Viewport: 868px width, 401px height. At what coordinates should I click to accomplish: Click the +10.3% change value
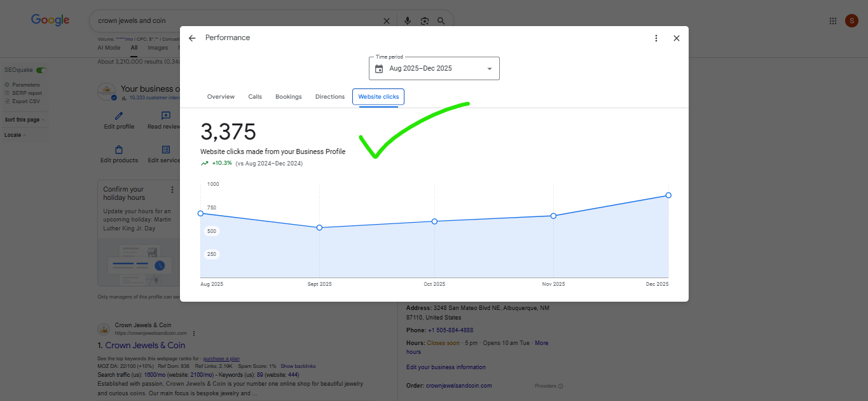click(222, 163)
